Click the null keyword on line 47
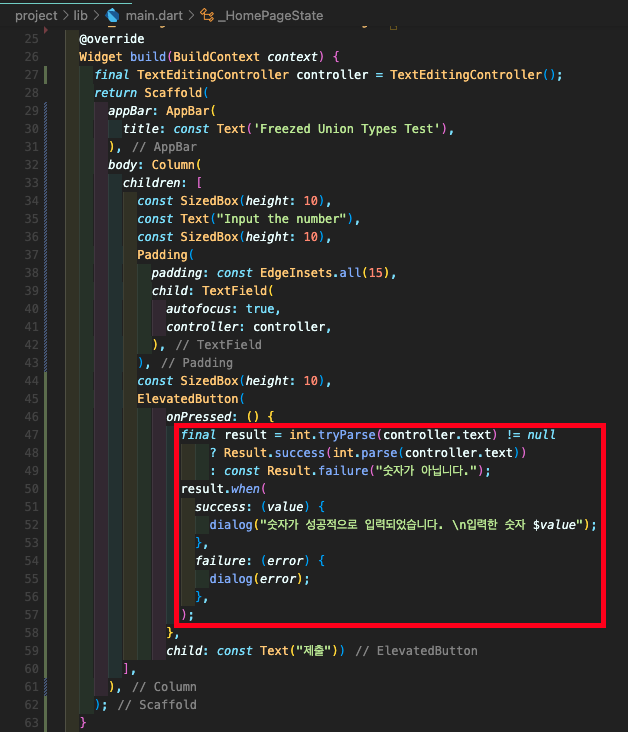The height and width of the screenshot is (732, 628). click(541, 435)
